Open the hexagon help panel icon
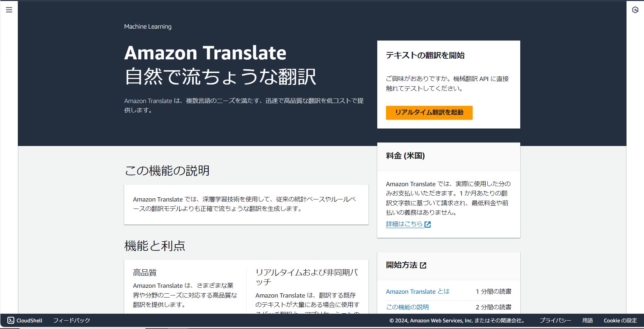 (635, 10)
